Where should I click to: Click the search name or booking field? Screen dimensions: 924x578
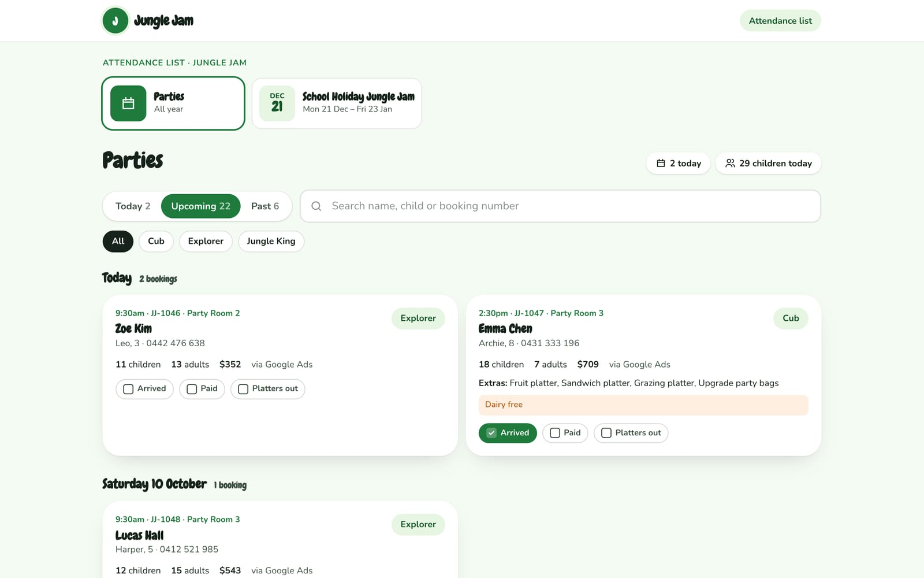(x=560, y=206)
